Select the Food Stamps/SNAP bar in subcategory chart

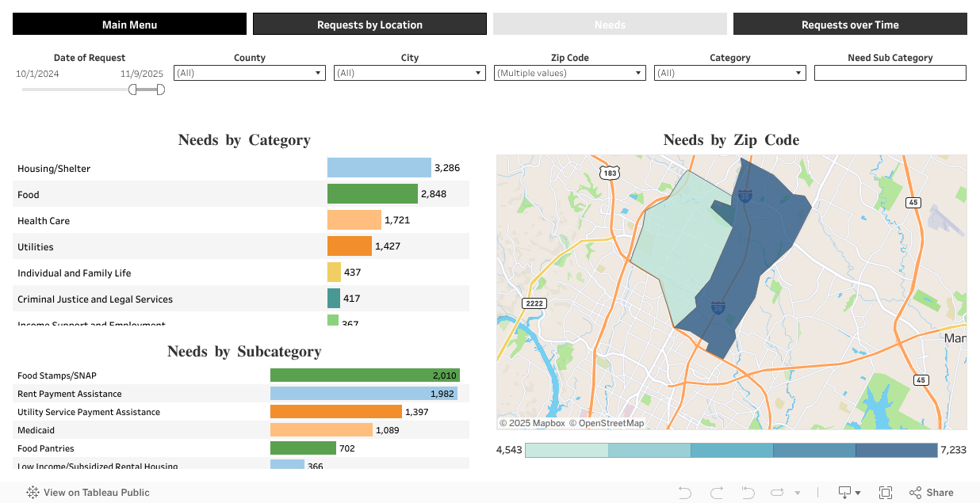click(x=365, y=375)
